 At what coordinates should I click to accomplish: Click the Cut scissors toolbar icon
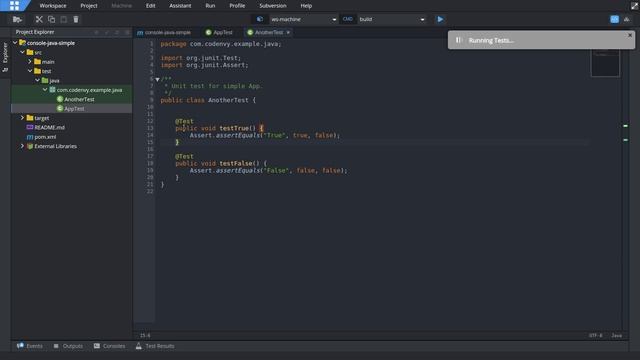click(39, 19)
